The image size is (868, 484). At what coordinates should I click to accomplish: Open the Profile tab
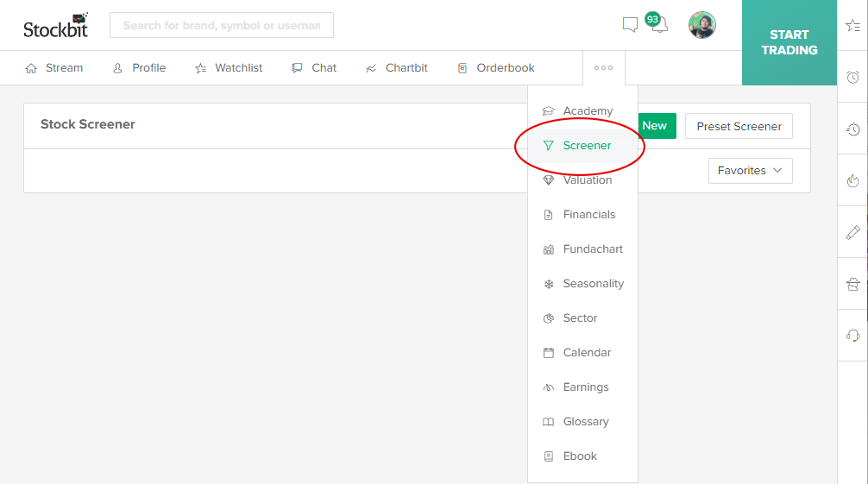(140, 68)
